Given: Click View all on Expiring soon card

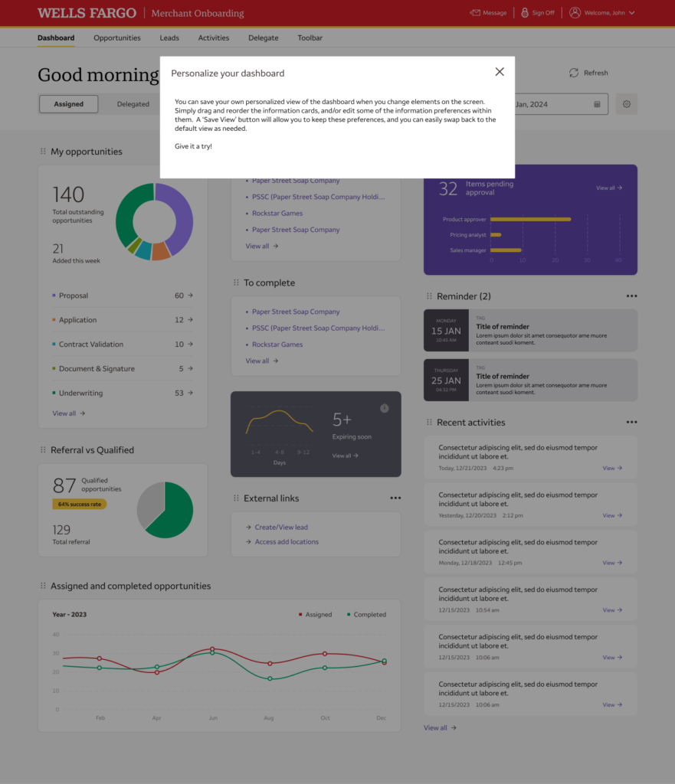Looking at the screenshot, I should pos(345,456).
